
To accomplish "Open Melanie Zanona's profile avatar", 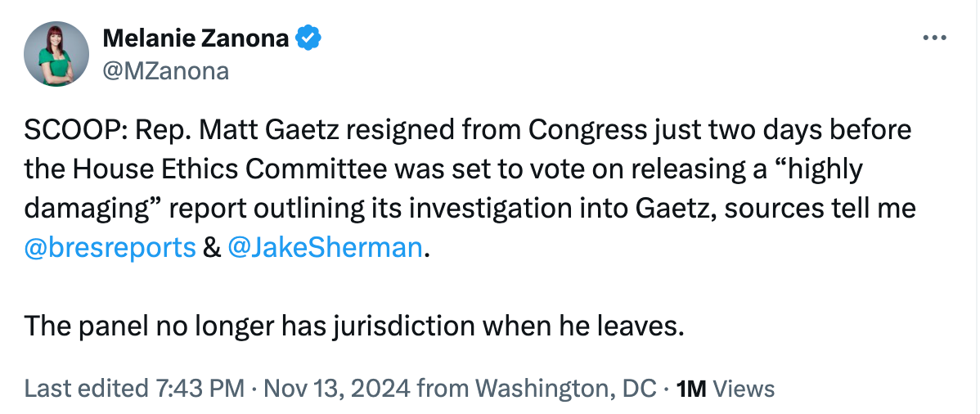I will [56, 54].
